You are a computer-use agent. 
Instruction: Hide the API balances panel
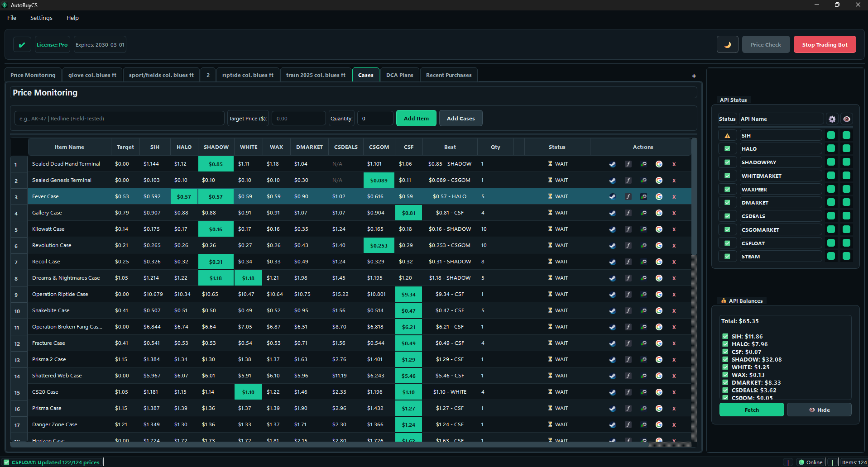click(x=819, y=410)
